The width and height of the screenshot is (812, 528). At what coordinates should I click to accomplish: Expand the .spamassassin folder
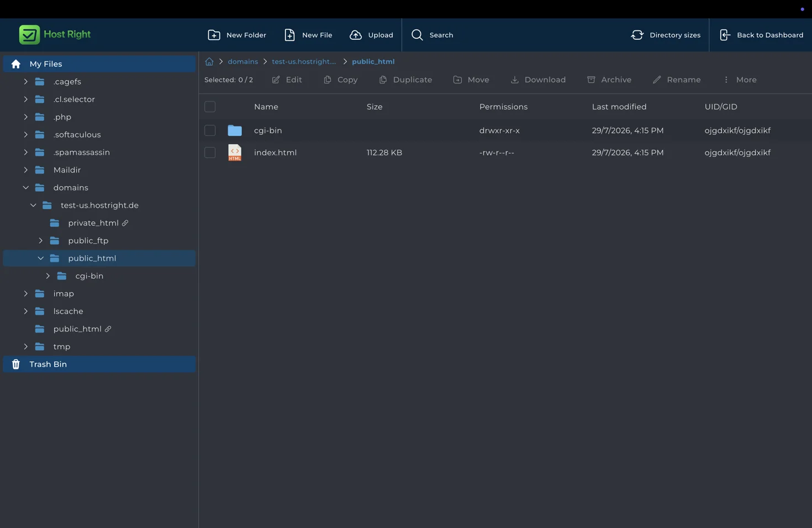pyautogui.click(x=25, y=152)
